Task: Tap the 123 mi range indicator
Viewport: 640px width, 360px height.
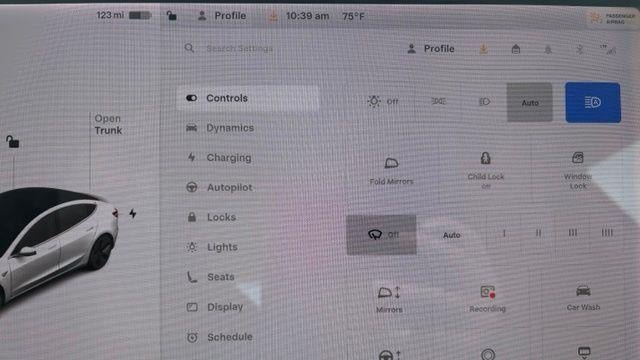Action: click(x=110, y=15)
